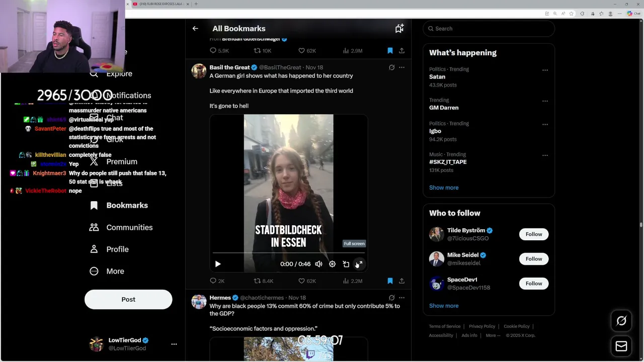
Task: Open Privacy Policy link
Action: tap(482, 326)
